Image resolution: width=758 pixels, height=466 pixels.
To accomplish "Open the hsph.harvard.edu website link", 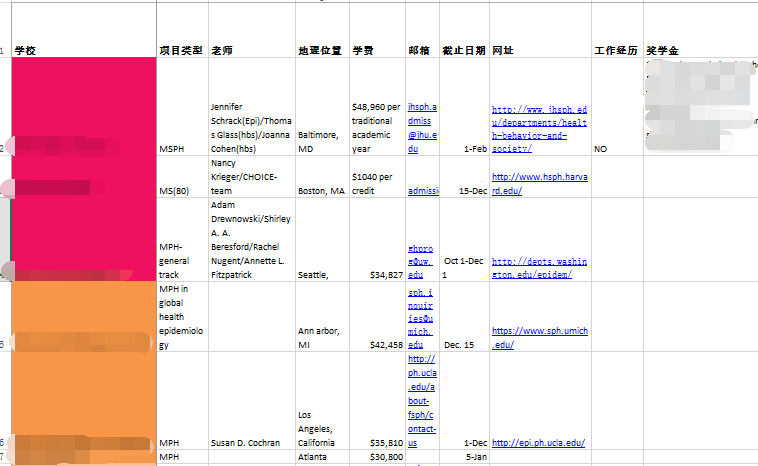I will click(539, 184).
